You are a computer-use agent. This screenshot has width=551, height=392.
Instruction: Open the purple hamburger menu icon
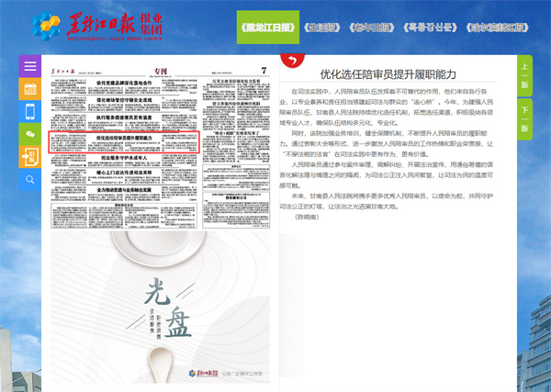30,67
